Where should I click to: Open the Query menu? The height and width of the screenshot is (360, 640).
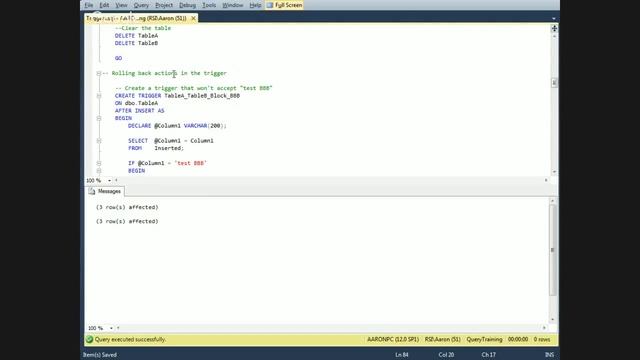pyautogui.click(x=141, y=5)
